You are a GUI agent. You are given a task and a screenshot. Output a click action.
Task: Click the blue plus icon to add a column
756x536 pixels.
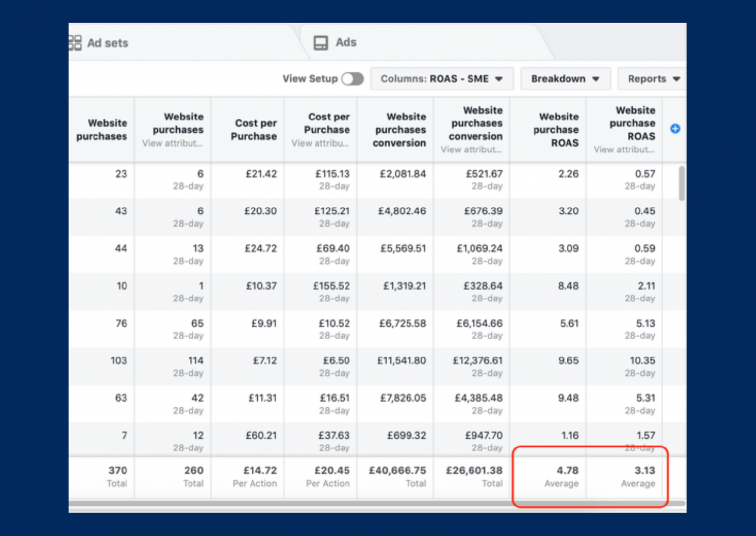click(675, 128)
